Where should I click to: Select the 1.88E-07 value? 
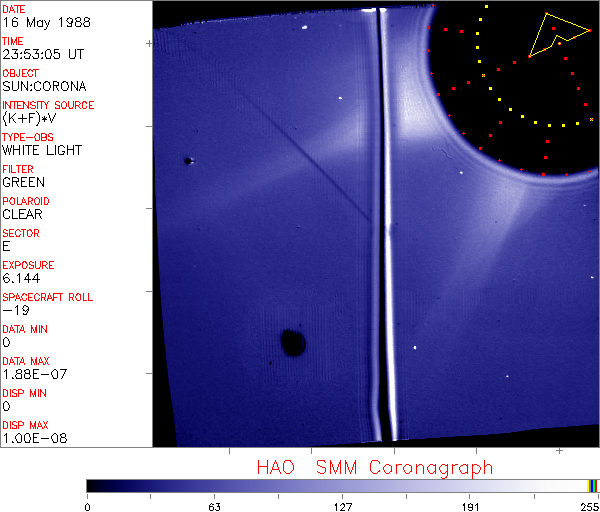(x=35, y=374)
